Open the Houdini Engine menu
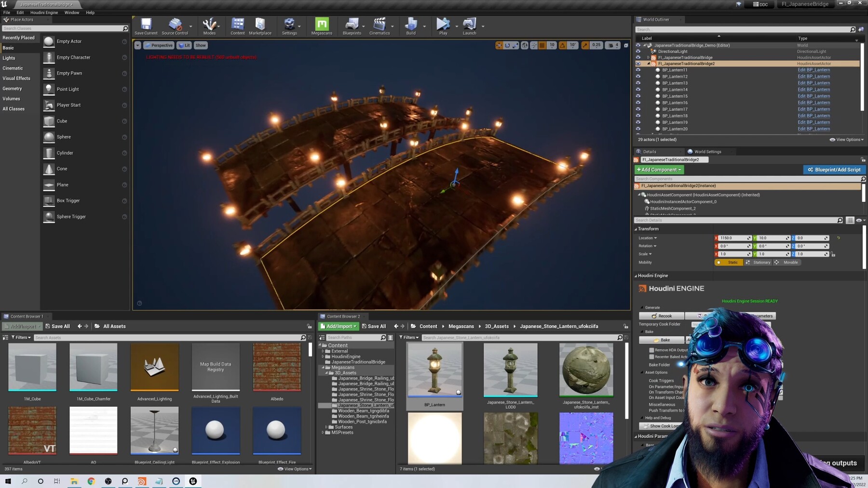868x488 pixels. click(x=44, y=12)
